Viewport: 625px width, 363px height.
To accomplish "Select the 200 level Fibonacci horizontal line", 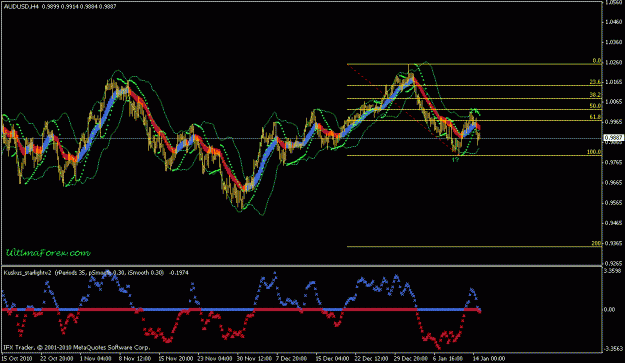I will click(474, 247).
